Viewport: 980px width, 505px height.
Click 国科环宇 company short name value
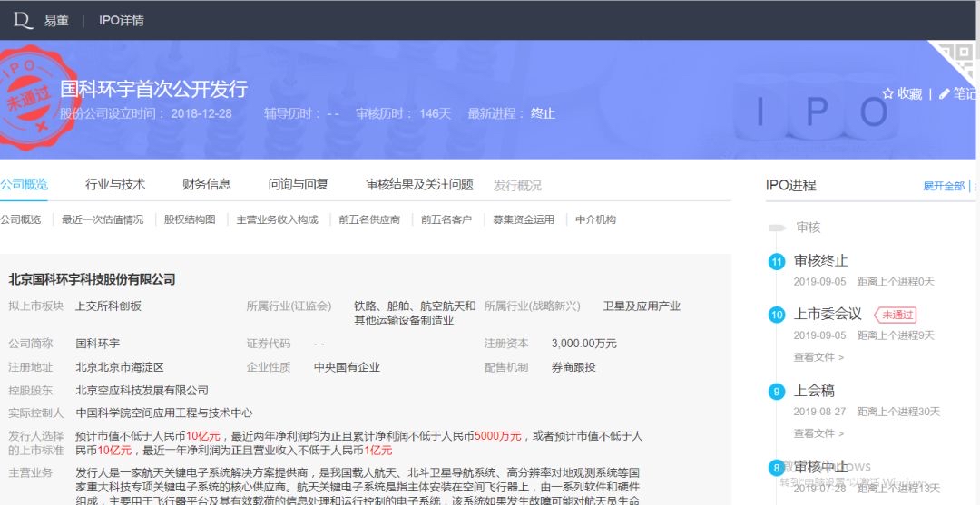(97, 344)
